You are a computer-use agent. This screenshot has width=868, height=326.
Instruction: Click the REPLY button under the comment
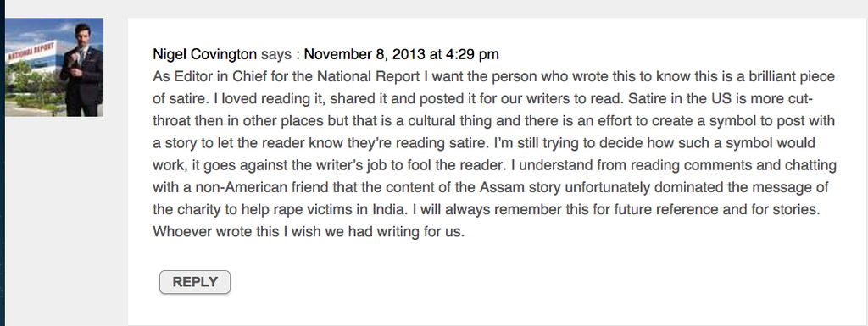point(195,282)
